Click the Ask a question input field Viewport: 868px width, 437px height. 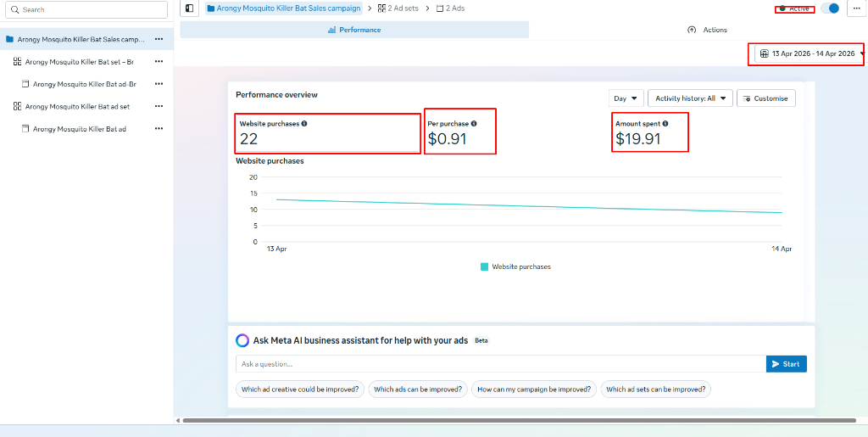500,364
